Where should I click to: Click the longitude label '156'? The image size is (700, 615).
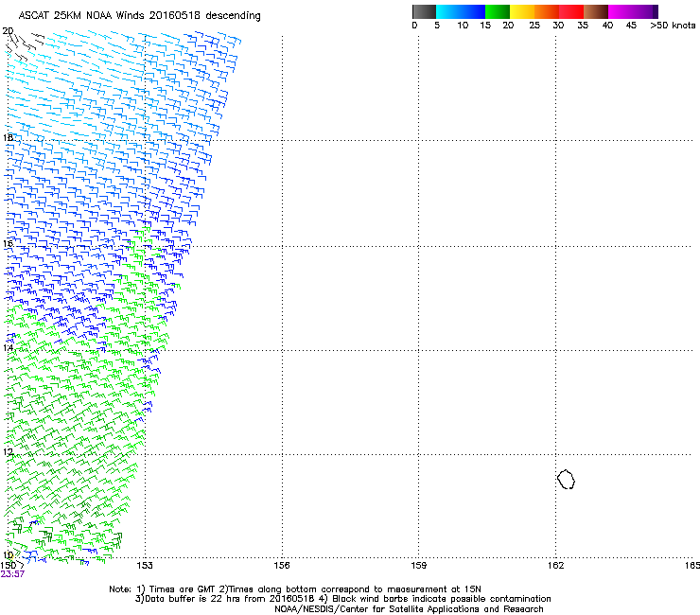pyautogui.click(x=282, y=566)
